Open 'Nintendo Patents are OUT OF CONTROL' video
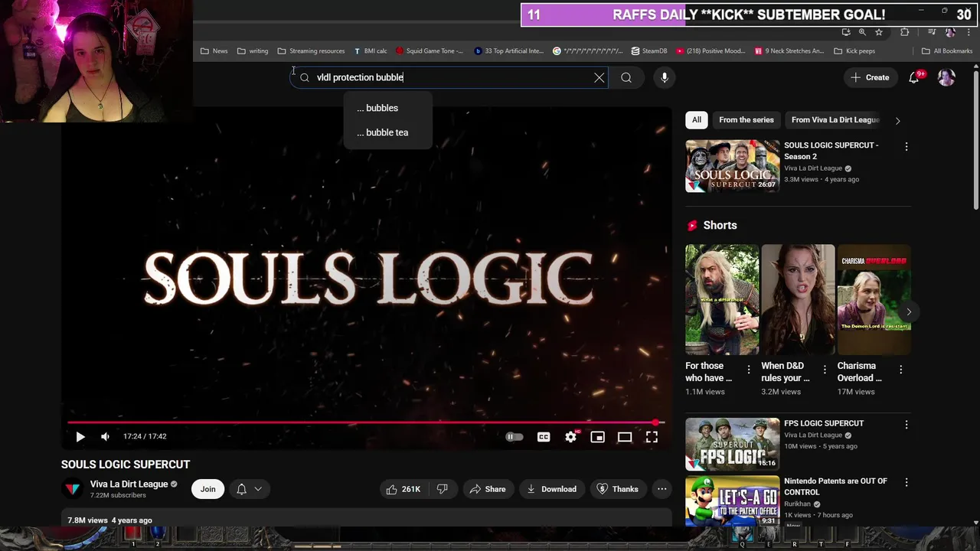 click(835, 487)
